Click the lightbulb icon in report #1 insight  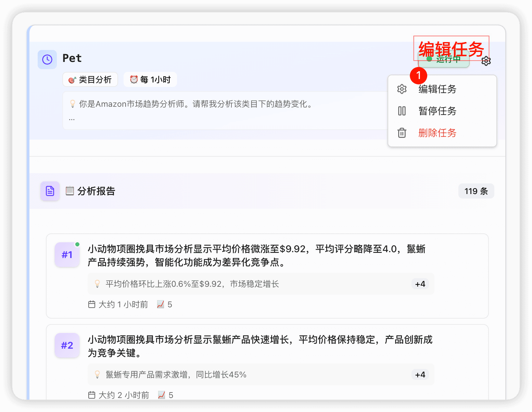click(x=97, y=284)
